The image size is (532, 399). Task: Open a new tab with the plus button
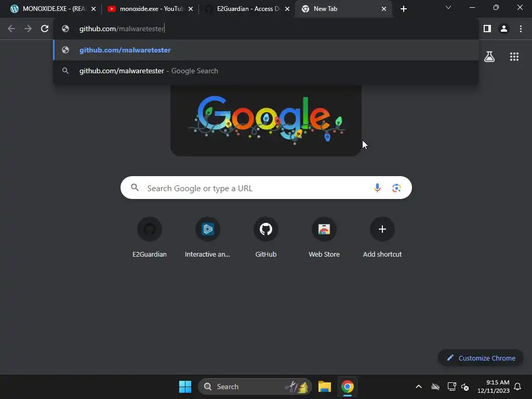[x=403, y=9]
